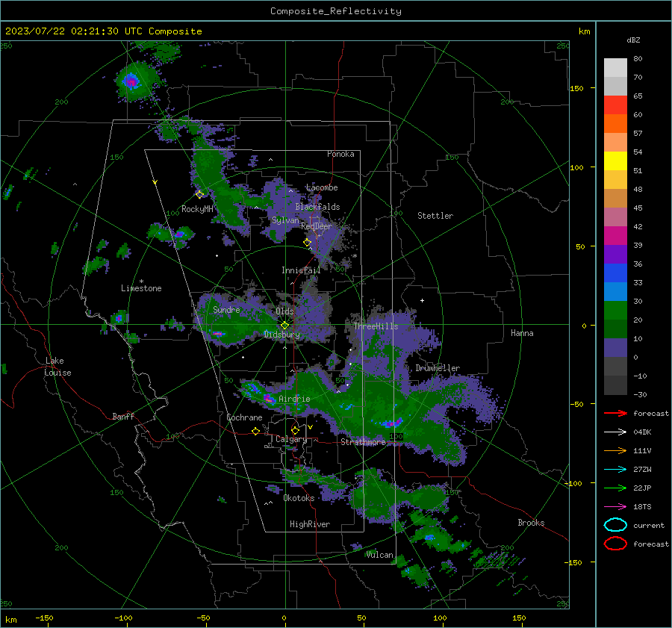Click the Sundre town label
672x628 pixels.
tap(226, 310)
